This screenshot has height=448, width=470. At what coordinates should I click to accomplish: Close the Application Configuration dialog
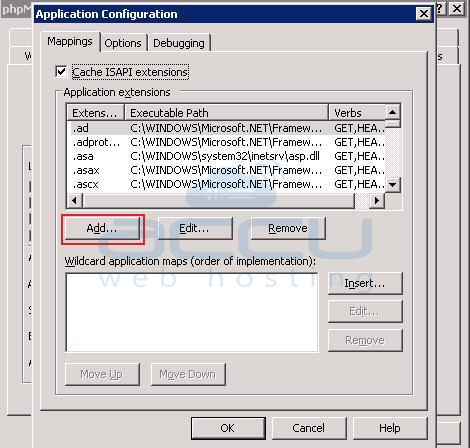click(424, 14)
